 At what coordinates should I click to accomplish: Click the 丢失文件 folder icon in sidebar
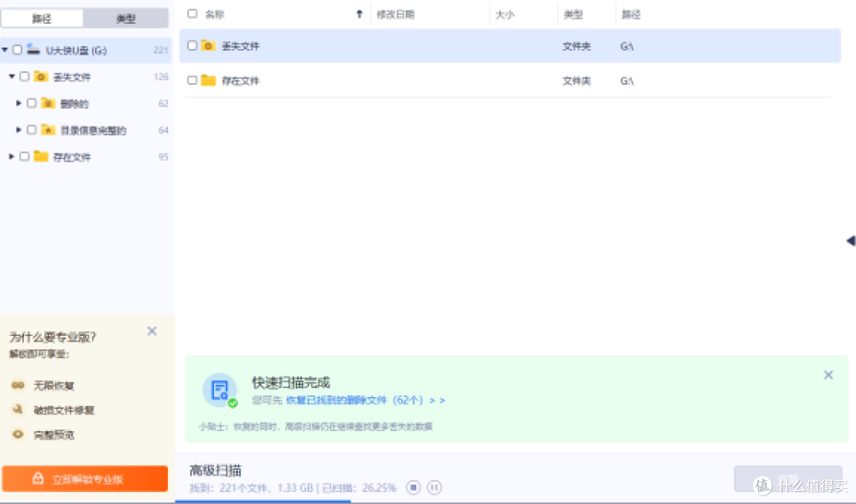(41, 76)
